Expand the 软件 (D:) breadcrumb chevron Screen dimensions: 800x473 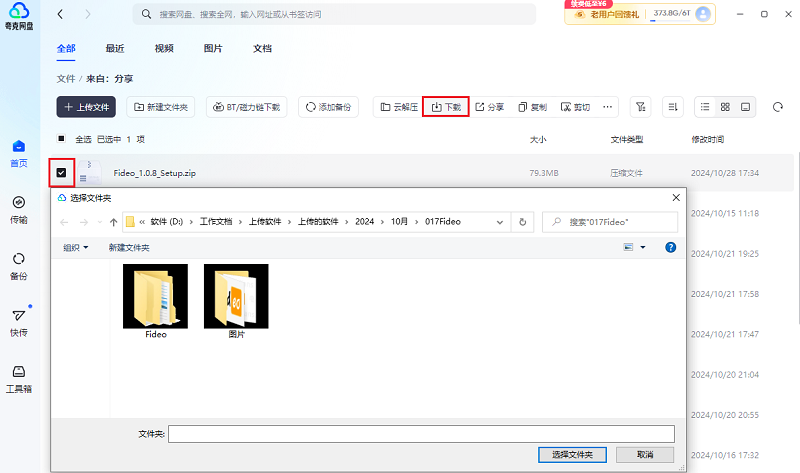[x=191, y=222]
